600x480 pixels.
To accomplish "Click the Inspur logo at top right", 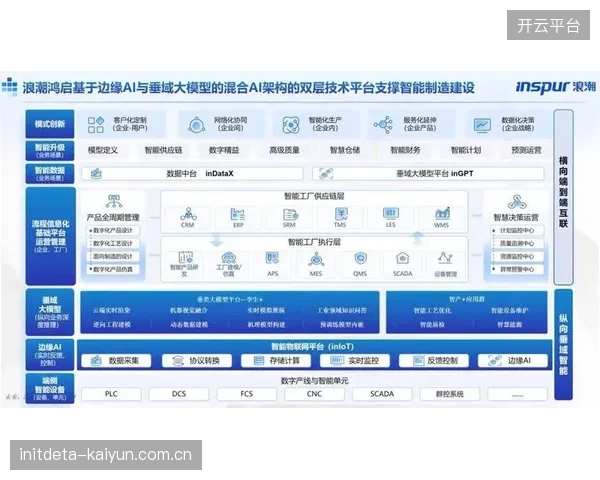I will click(x=556, y=87).
